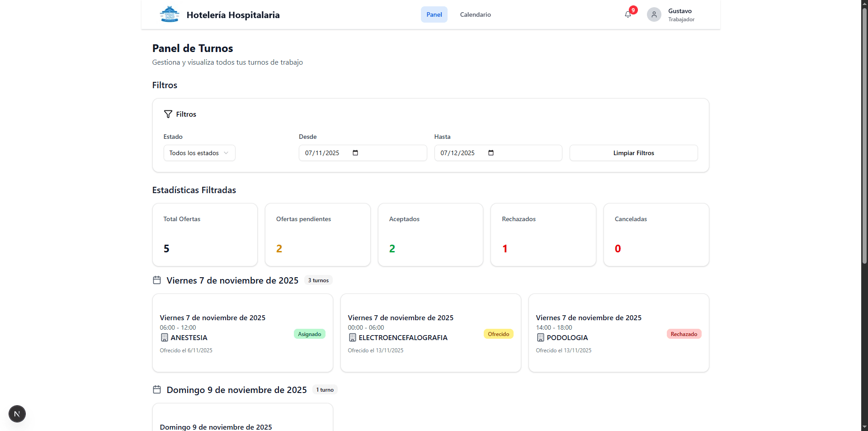The height and width of the screenshot is (431, 868).
Task: Click the user profile avatar icon
Action: (654, 14)
